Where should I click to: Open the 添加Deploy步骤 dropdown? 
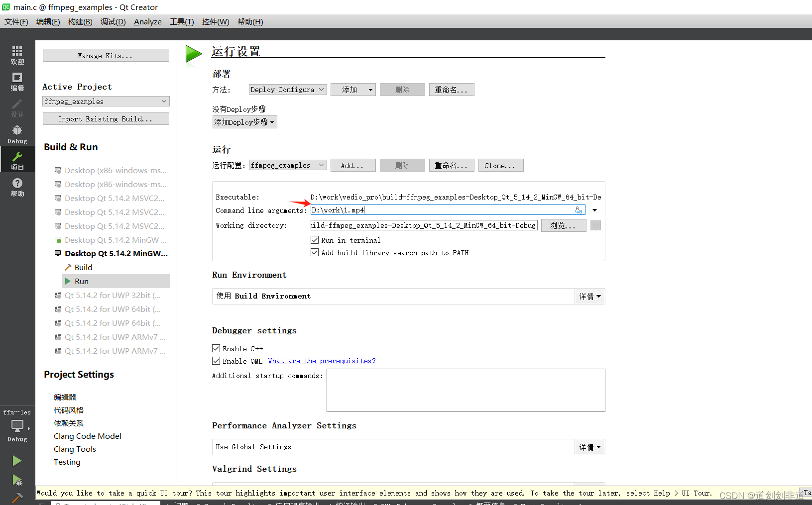point(244,122)
